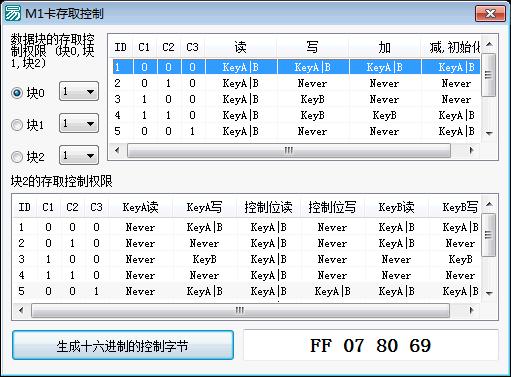
Task: Click the KeyA读 column header
Action: tap(140, 207)
